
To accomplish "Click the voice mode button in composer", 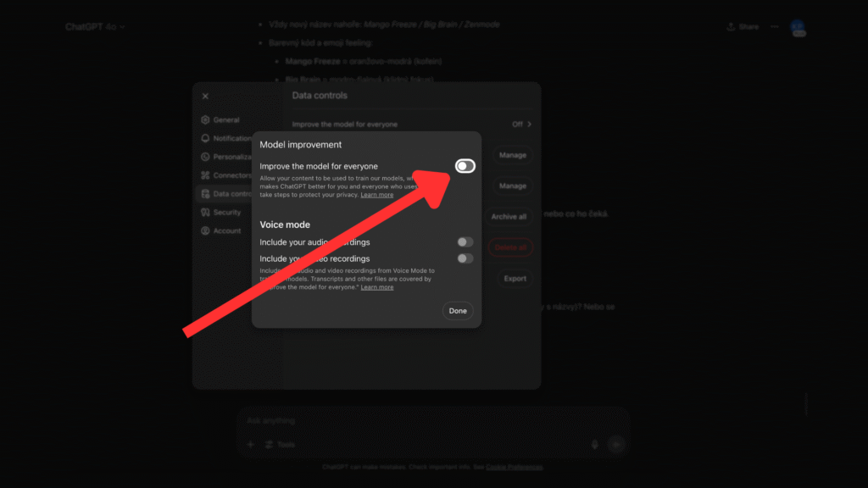I will coord(616,444).
